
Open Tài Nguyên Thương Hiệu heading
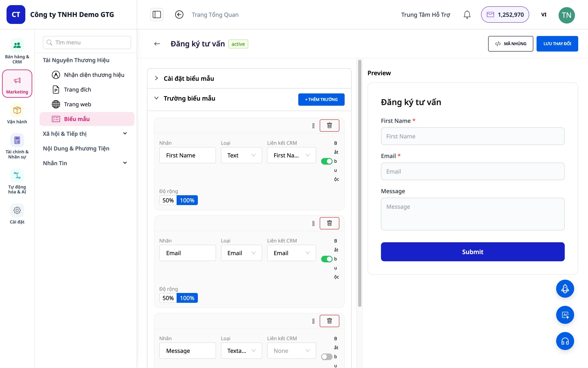[x=76, y=60]
